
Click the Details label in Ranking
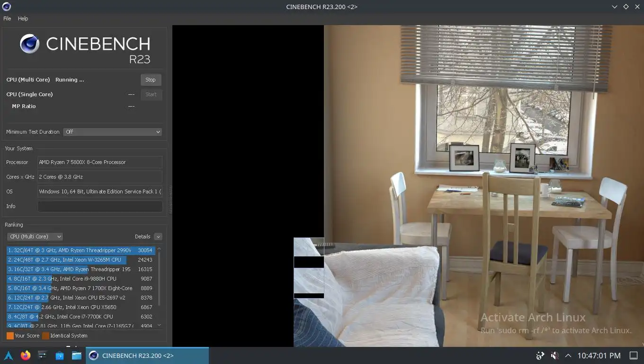click(143, 237)
